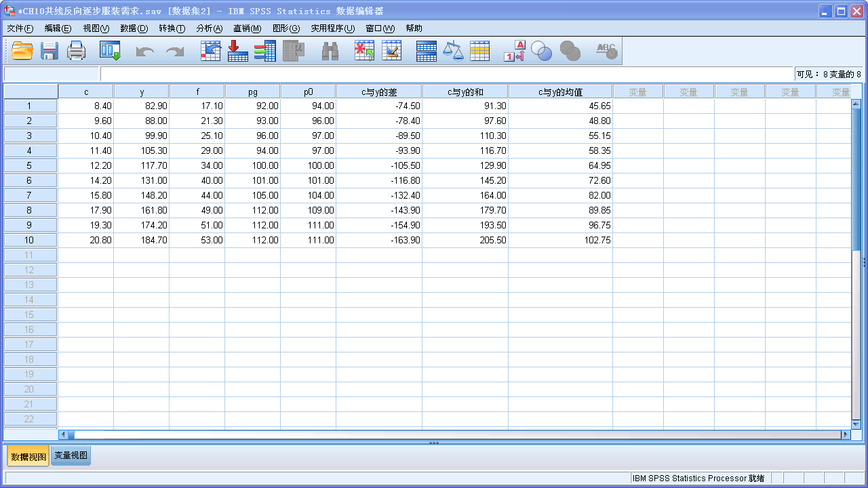The width and height of the screenshot is (868, 488).
Task: Open the 数据(D) menu
Action: [134, 28]
